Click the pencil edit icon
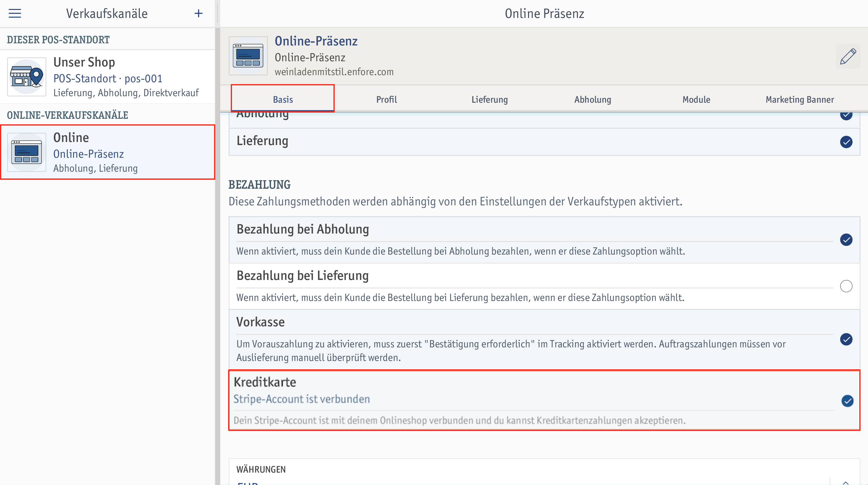 click(x=848, y=56)
